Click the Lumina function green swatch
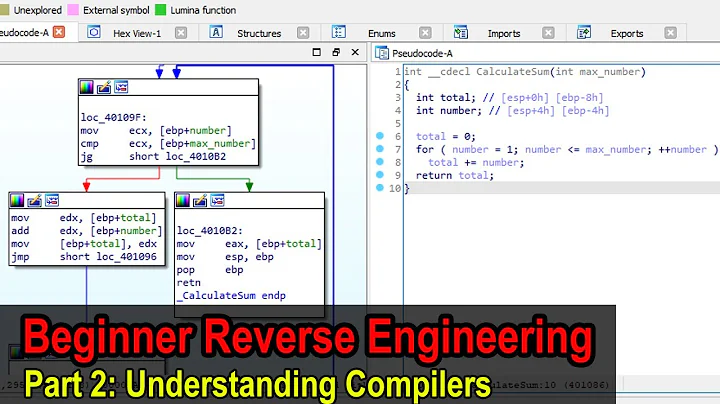The image size is (720, 404). (x=160, y=10)
